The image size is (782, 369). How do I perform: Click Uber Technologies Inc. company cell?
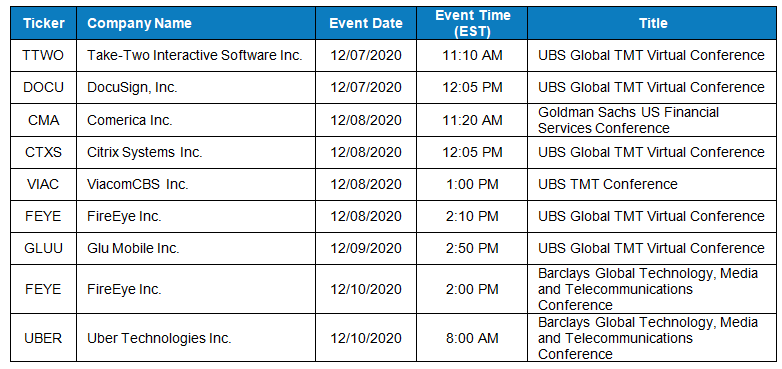196,338
